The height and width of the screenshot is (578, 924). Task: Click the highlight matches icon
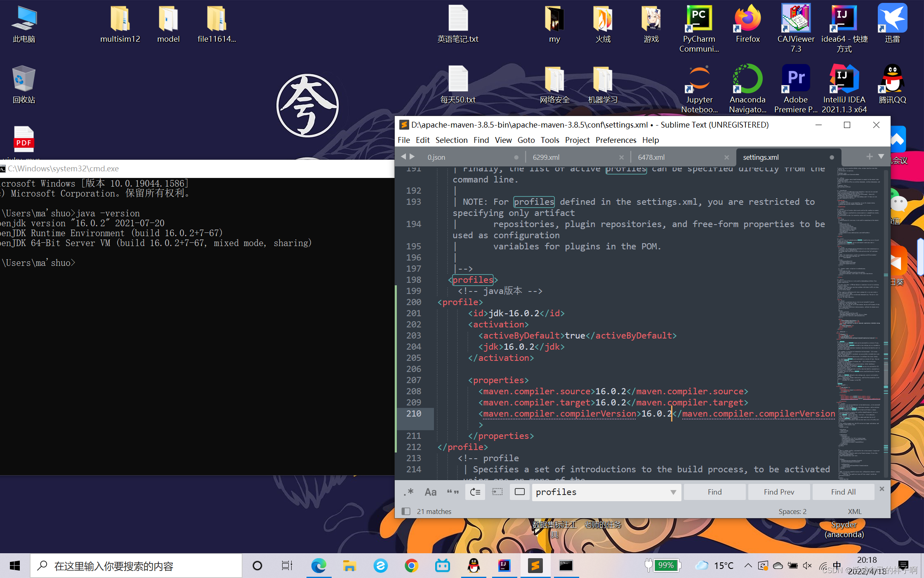coord(520,492)
